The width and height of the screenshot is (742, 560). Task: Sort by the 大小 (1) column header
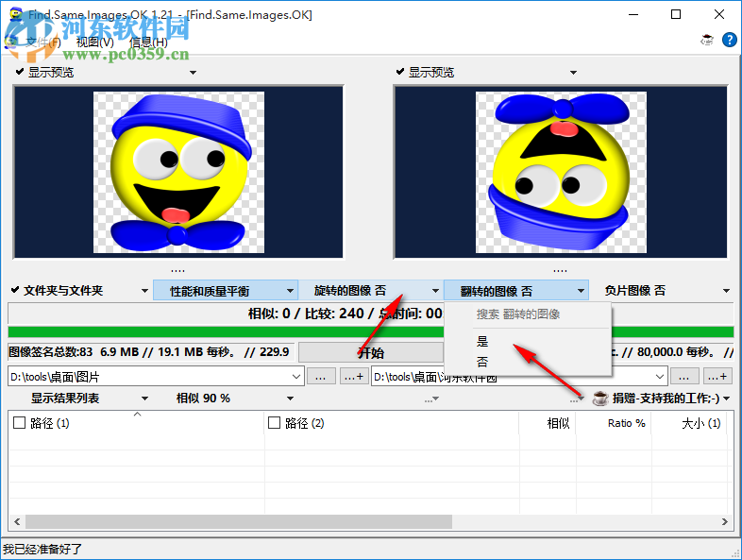(689, 423)
